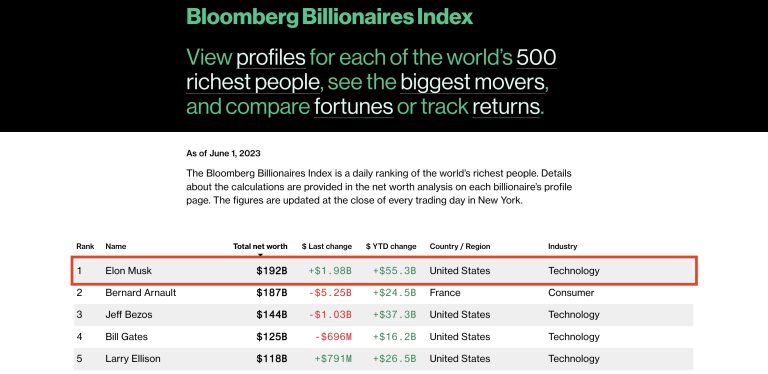768x374 pixels.
Task: Open Bill Gates' profile entry
Action: (126, 337)
